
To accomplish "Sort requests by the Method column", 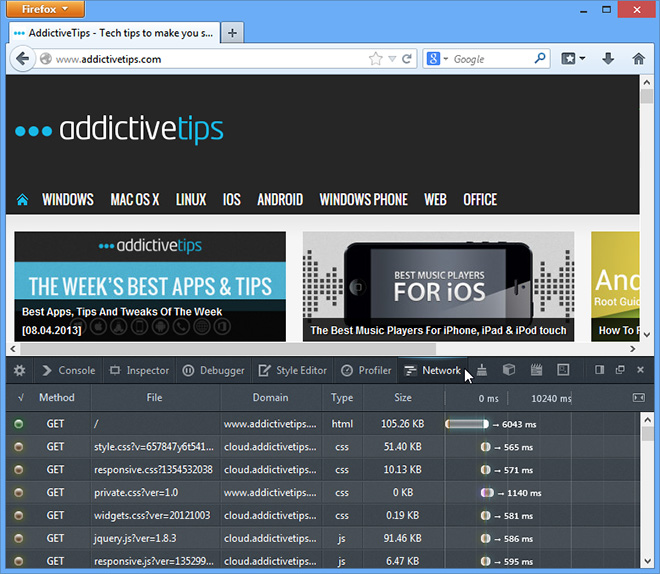I will pyautogui.click(x=57, y=397).
